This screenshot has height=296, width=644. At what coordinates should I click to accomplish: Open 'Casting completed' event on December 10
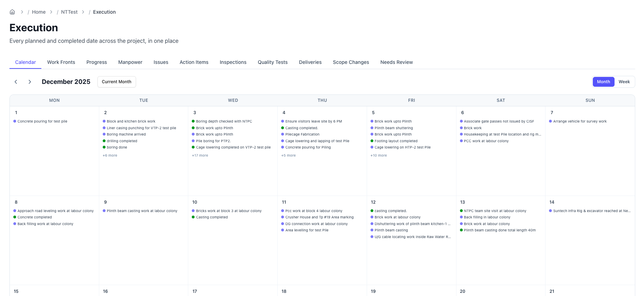(x=210, y=217)
